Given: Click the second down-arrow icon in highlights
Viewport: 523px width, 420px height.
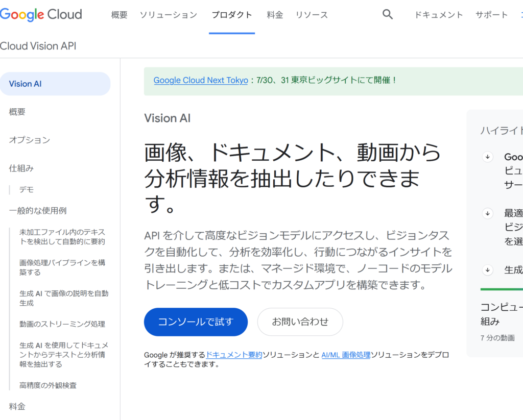Looking at the screenshot, I should [488, 213].
